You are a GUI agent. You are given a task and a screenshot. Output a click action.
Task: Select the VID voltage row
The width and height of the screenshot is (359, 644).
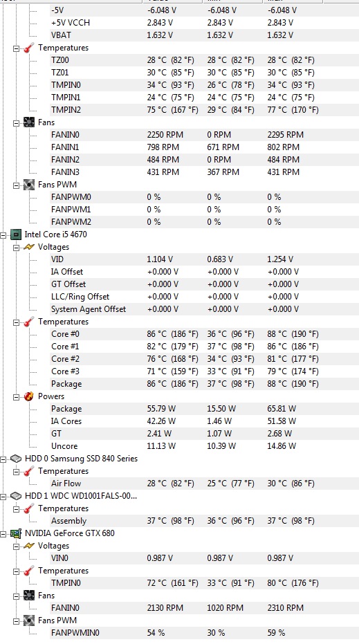click(204, 259)
